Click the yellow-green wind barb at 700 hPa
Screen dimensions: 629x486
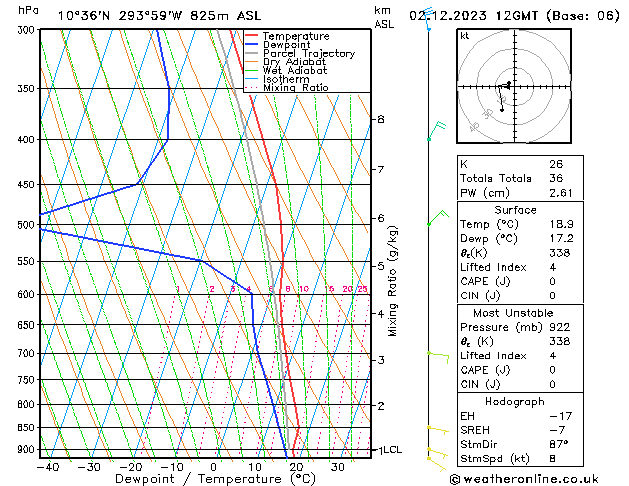[x=438, y=357]
